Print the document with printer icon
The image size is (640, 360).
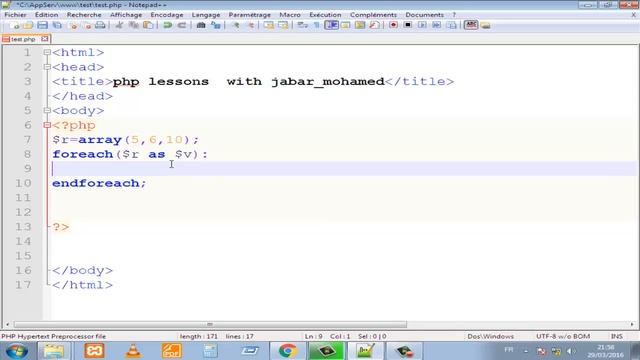100,25
